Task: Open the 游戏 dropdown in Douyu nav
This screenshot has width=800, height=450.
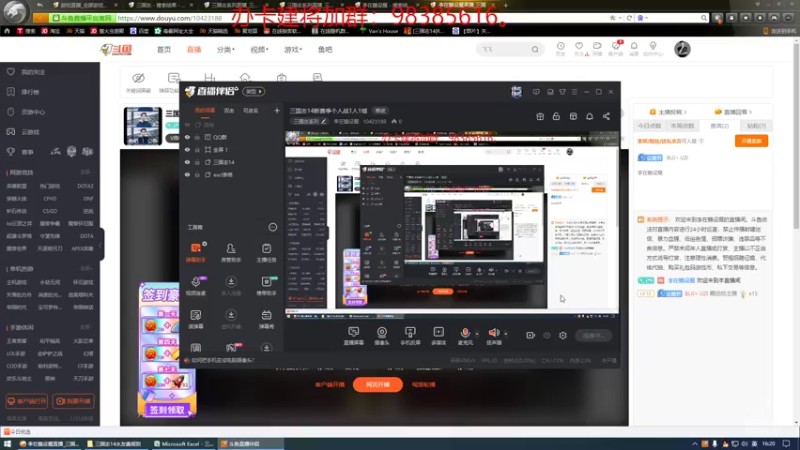Action: point(293,49)
